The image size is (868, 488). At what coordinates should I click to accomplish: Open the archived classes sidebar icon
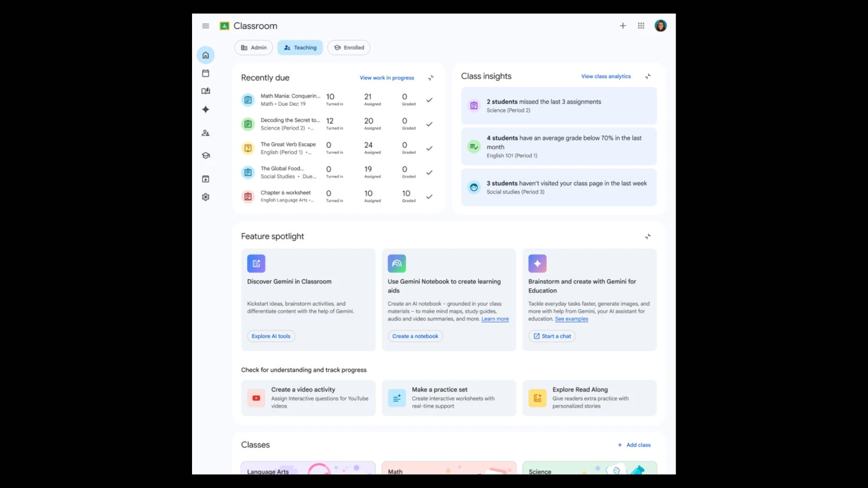tap(206, 179)
